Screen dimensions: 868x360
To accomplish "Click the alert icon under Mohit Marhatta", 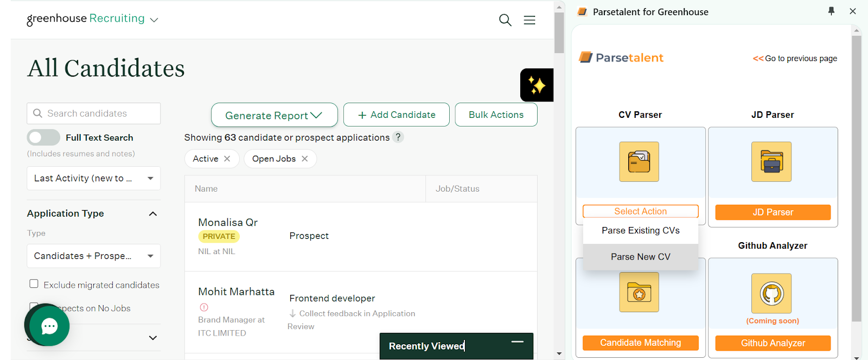I will point(204,307).
